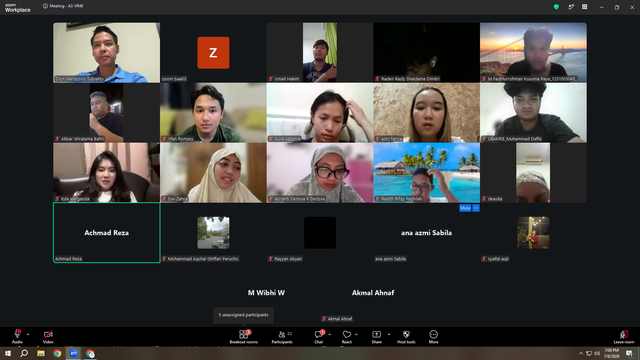Select deasita's video tile
This screenshot has height=360, width=640.
pos(533,173)
